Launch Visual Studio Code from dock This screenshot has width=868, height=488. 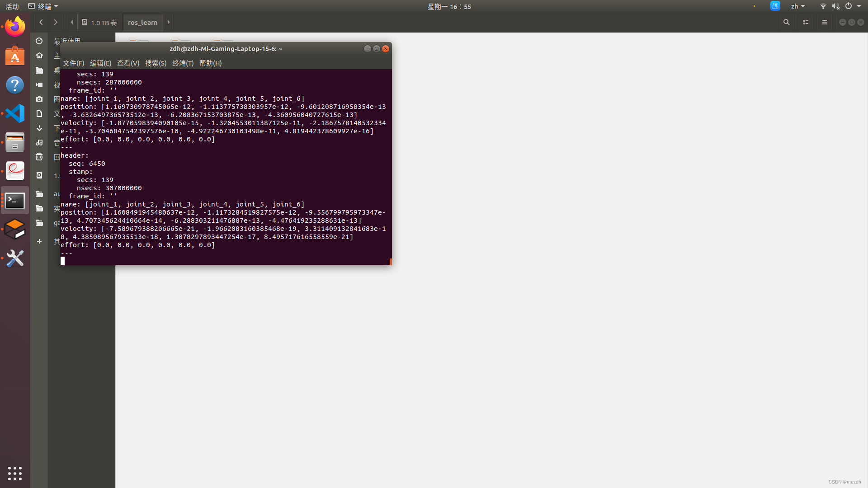click(x=15, y=113)
